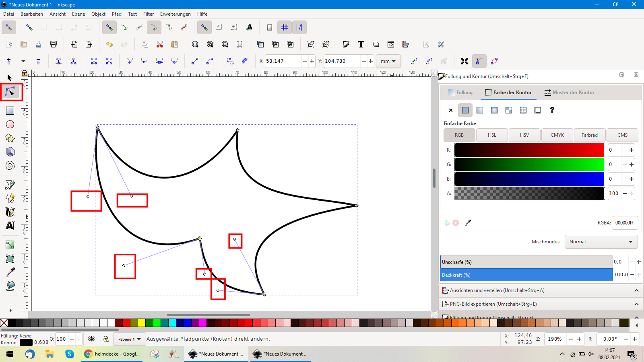Open the Mischmodus Normal dropdown
644x362 pixels.
601,242
